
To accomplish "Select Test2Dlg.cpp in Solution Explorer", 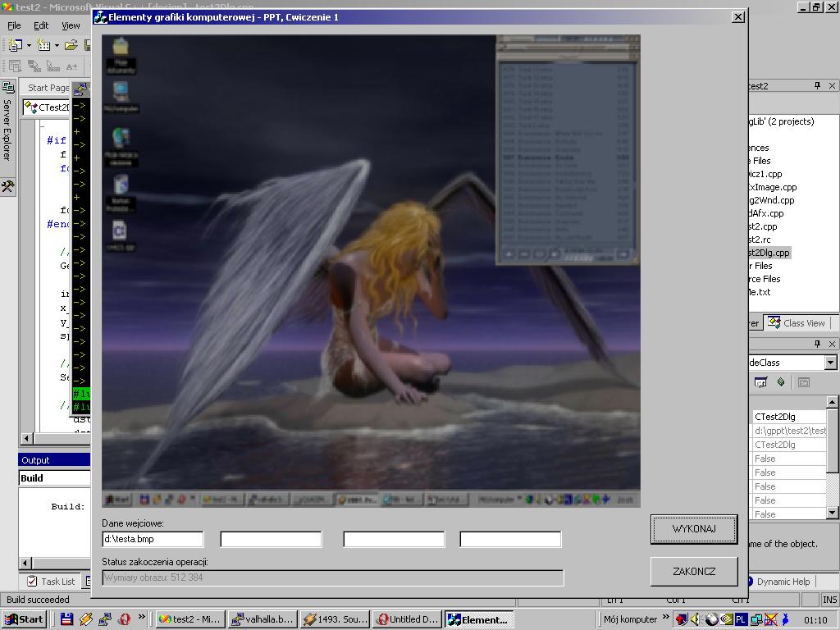I will coord(769,253).
